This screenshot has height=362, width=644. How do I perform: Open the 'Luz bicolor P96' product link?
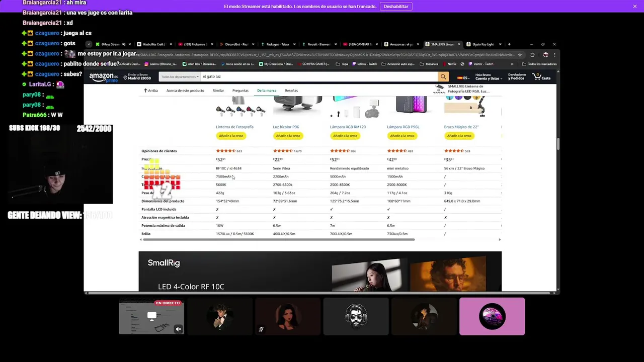pyautogui.click(x=286, y=127)
